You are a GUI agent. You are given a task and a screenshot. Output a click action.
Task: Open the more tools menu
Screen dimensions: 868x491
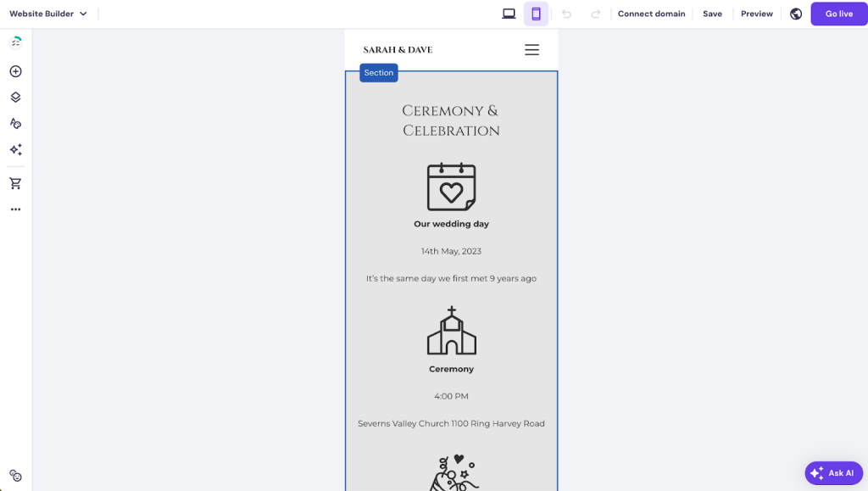pos(15,209)
